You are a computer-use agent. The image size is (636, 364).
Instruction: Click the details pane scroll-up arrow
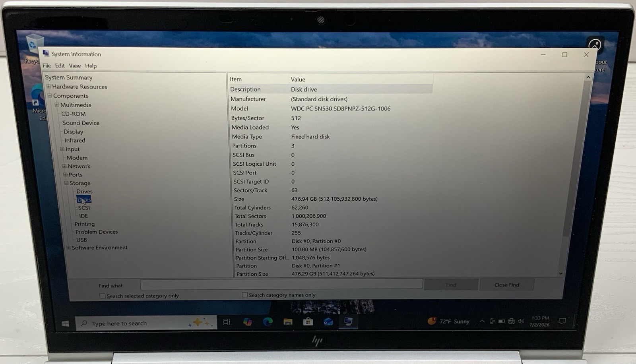click(588, 77)
